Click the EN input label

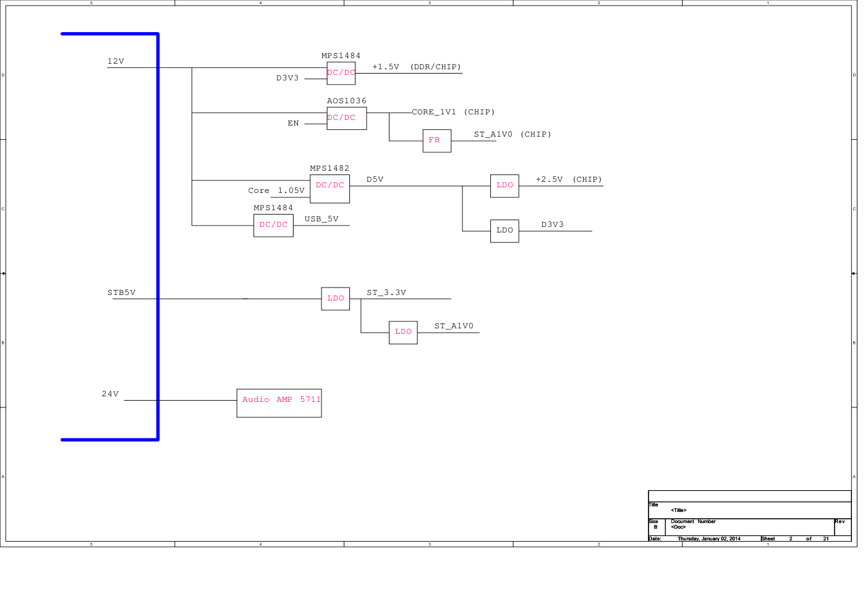293,123
